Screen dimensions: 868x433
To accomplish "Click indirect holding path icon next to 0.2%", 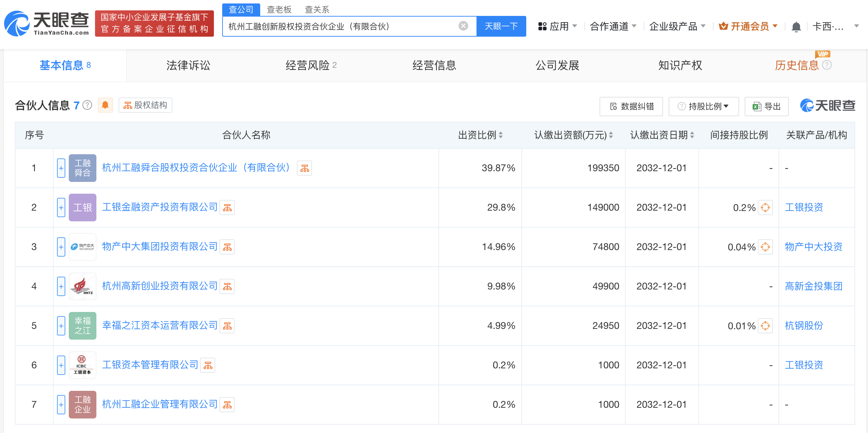I will [x=765, y=208].
